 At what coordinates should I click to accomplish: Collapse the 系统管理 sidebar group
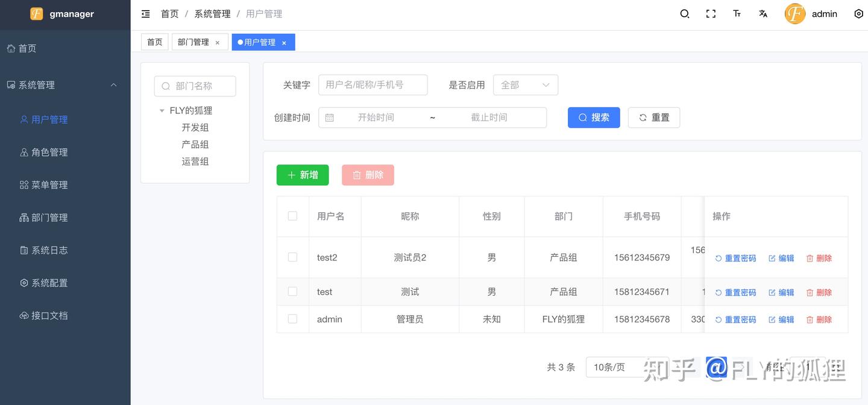click(65, 85)
